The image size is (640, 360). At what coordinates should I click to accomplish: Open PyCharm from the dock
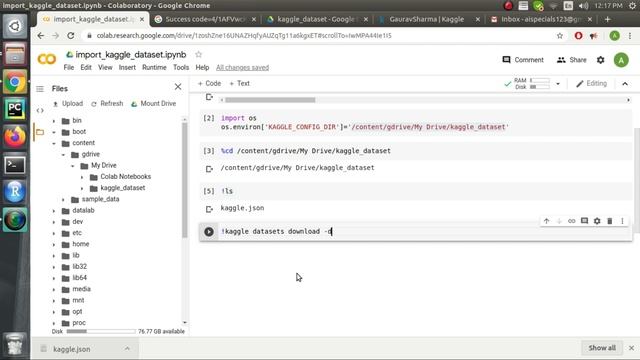pos(15,109)
